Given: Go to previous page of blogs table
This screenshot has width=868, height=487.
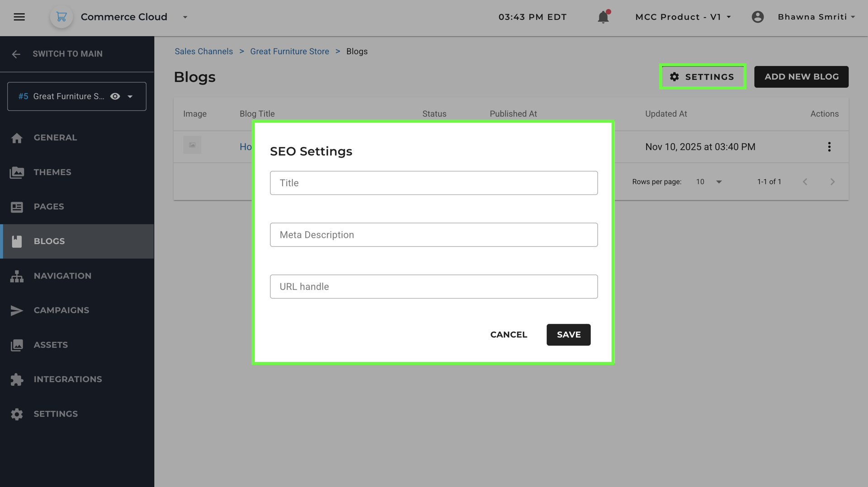Looking at the screenshot, I should click(x=805, y=182).
